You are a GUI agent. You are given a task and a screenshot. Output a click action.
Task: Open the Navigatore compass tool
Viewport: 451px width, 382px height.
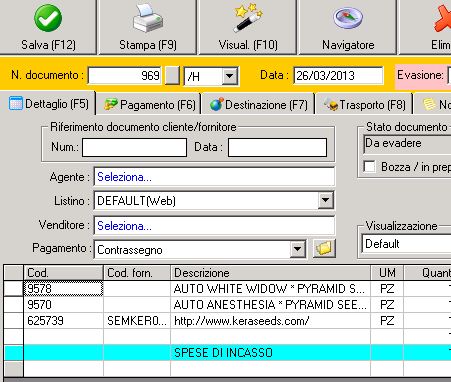click(x=348, y=27)
